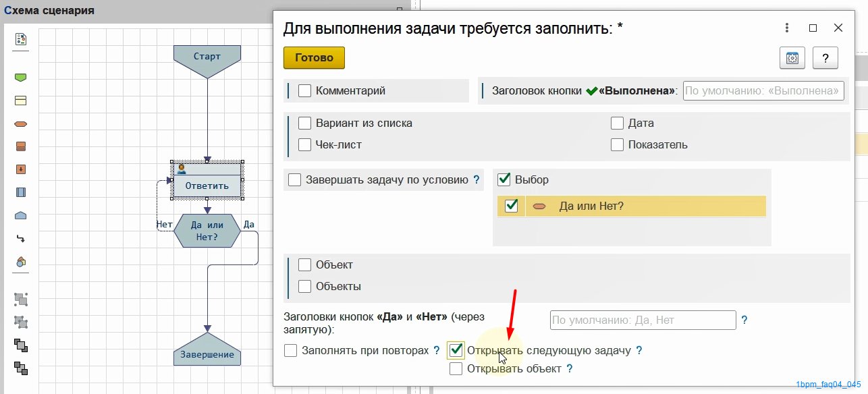Enable the Дата checkbox

pyautogui.click(x=617, y=123)
